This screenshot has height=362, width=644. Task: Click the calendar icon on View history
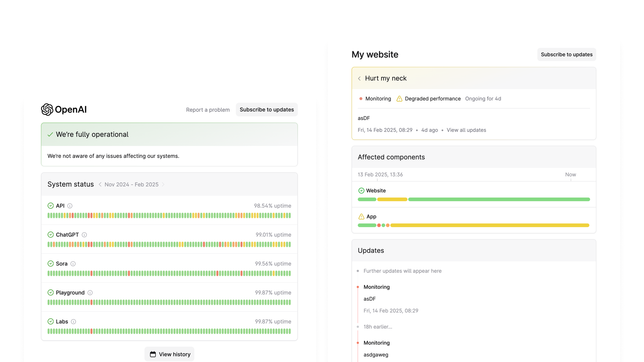point(153,354)
